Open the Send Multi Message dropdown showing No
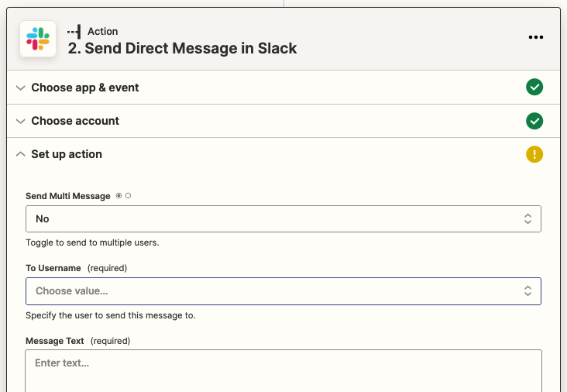 [271, 219]
